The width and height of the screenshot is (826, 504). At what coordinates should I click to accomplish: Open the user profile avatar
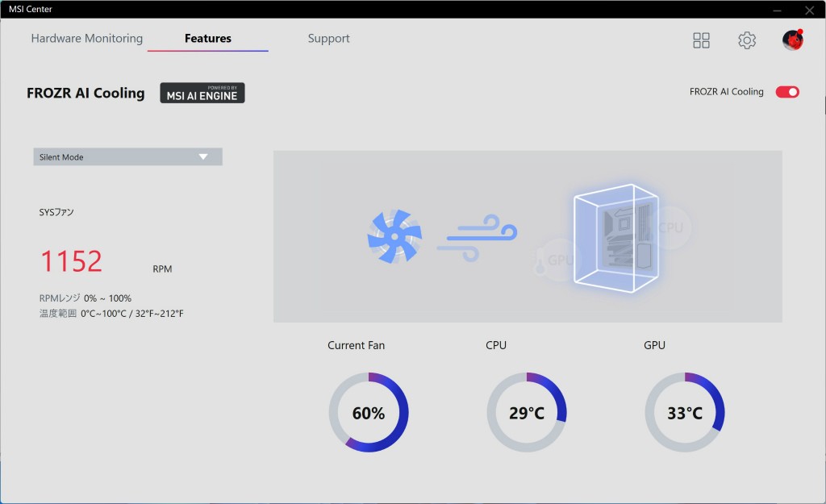(792, 40)
